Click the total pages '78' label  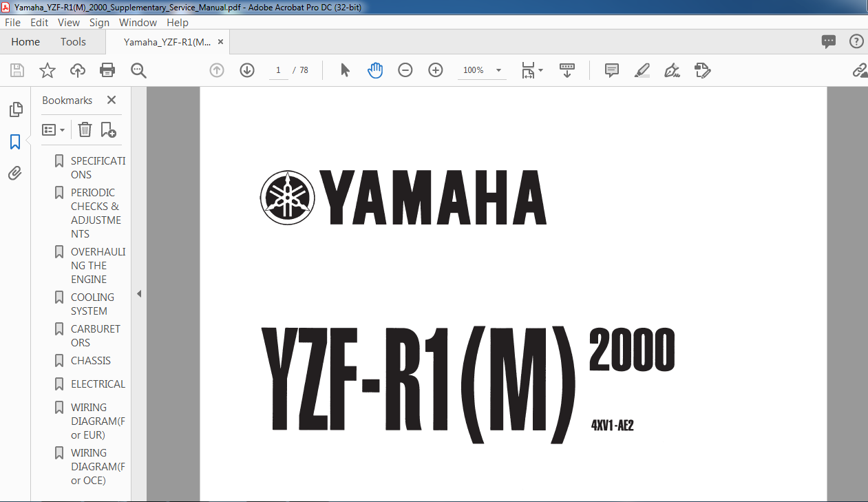[x=304, y=70]
